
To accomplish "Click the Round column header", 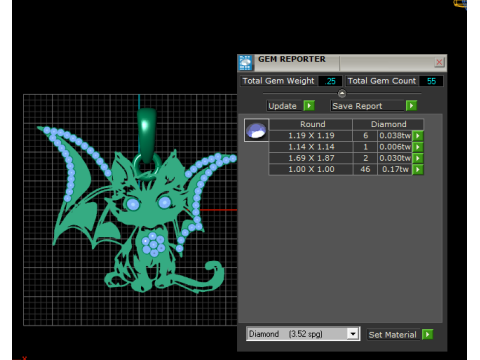I will 312,124.
